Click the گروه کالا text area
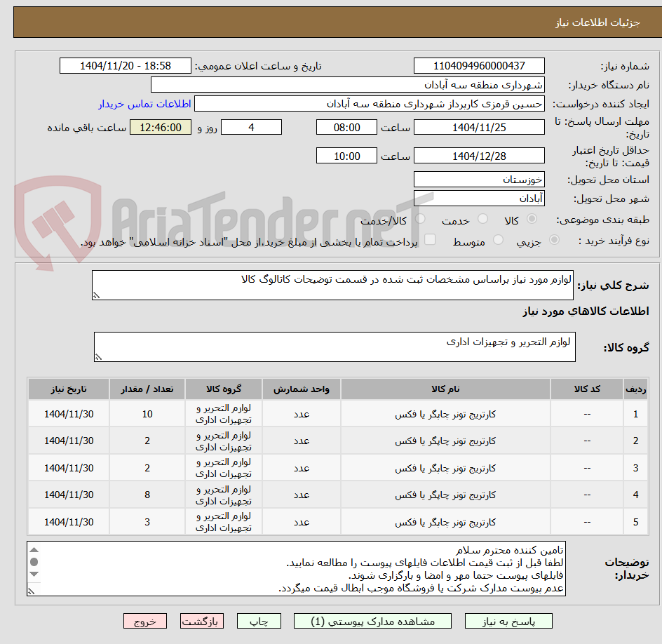 pos(335,347)
